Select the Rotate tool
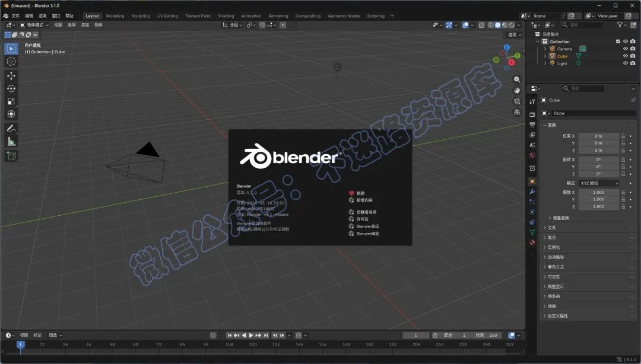Image resolution: width=641 pixels, height=364 pixels. coord(11,88)
